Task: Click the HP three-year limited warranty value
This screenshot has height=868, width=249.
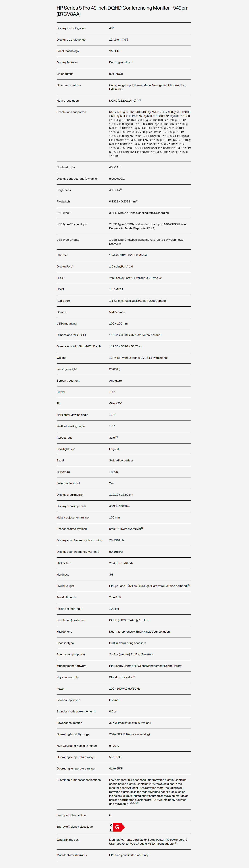Action: 129,855
